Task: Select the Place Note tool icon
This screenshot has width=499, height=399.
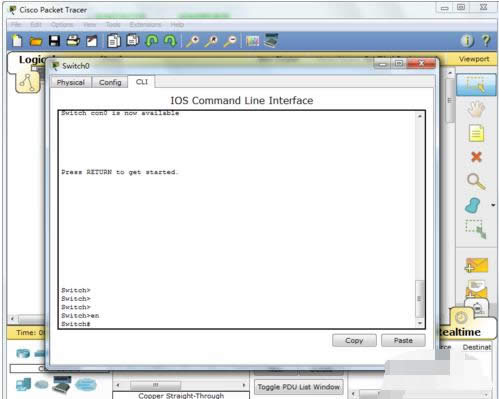Action: [476, 133]
